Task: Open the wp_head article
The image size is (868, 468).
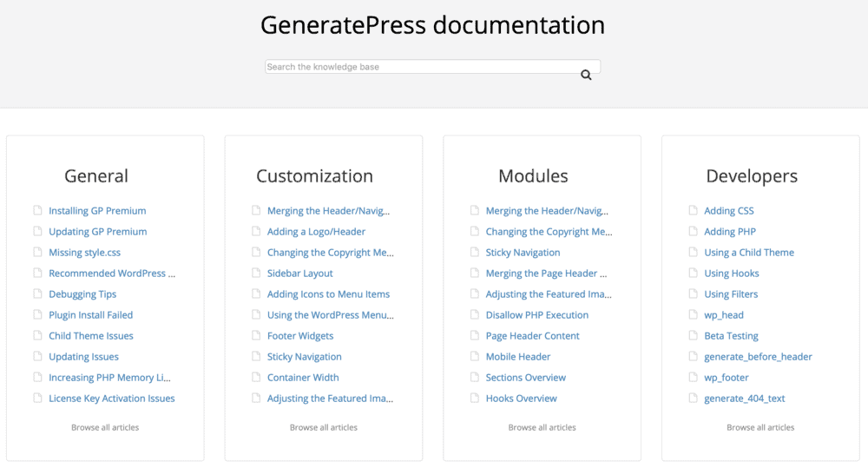Action: pyautogui.click(x=724, y=315)
